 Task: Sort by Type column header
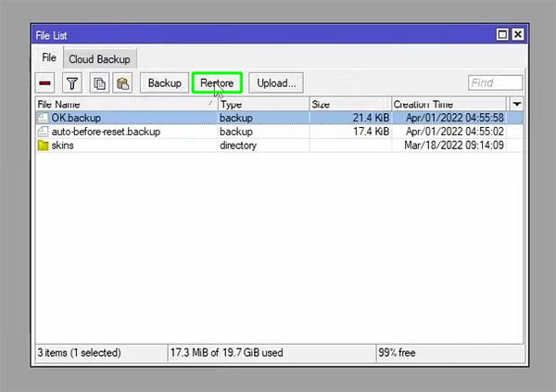pos(262,104)
